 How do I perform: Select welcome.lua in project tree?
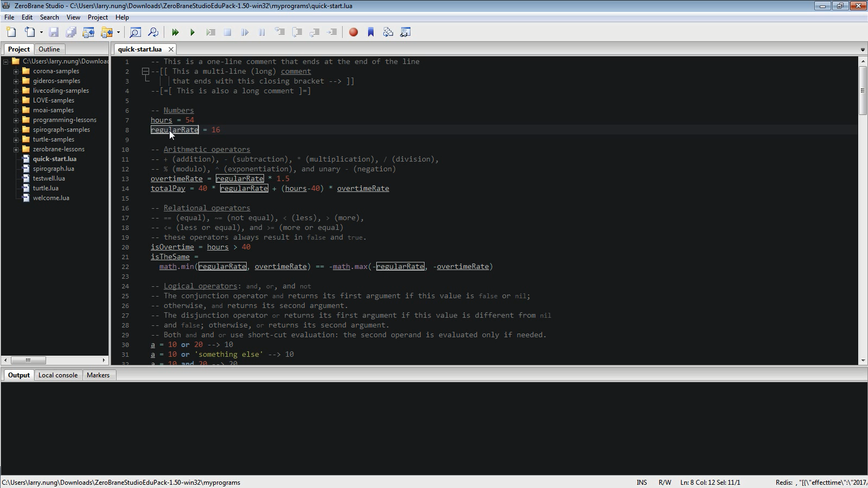click(x=51, y=198)
